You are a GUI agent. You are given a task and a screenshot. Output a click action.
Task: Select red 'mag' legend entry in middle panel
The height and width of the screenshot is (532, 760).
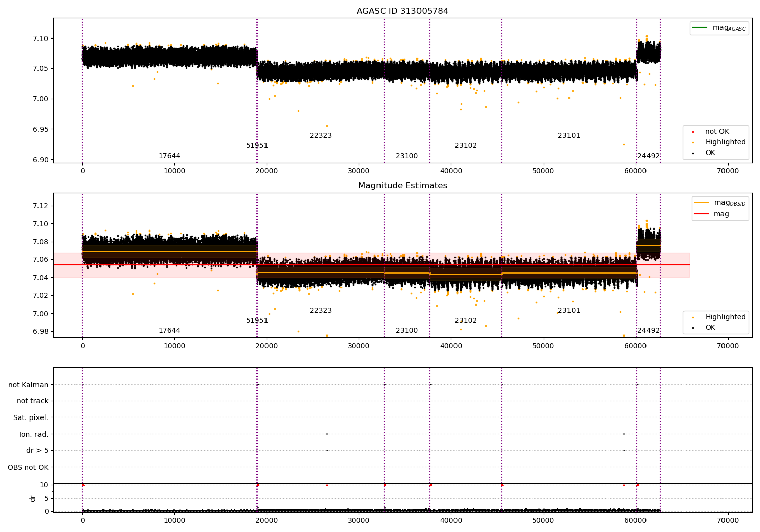pyautogui.click(x=711, y=214)
